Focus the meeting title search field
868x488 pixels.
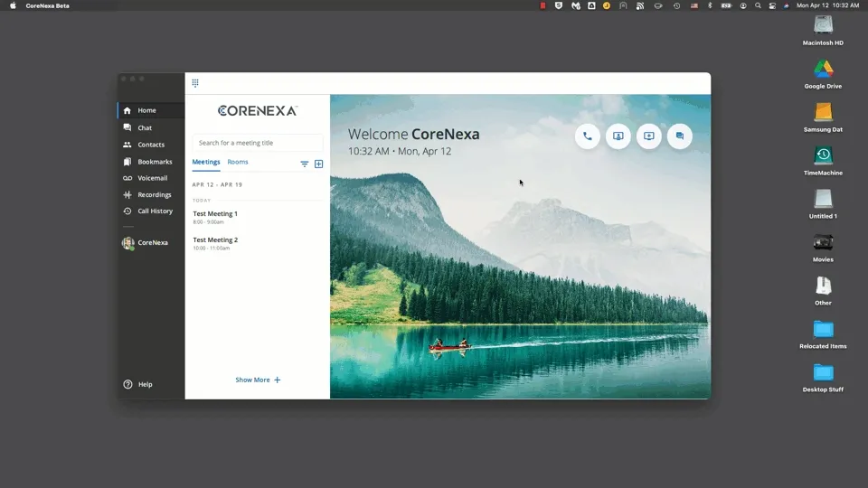coord(258,143)
